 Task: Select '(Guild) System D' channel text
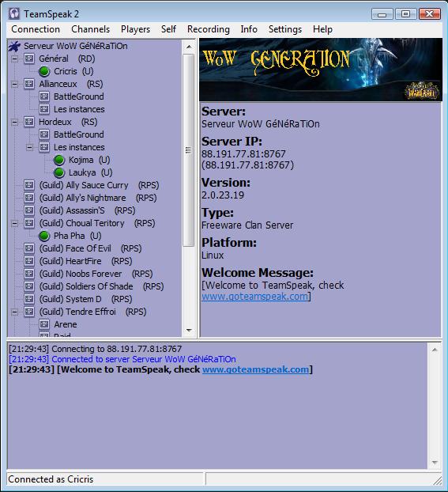[x=70, y=299]
